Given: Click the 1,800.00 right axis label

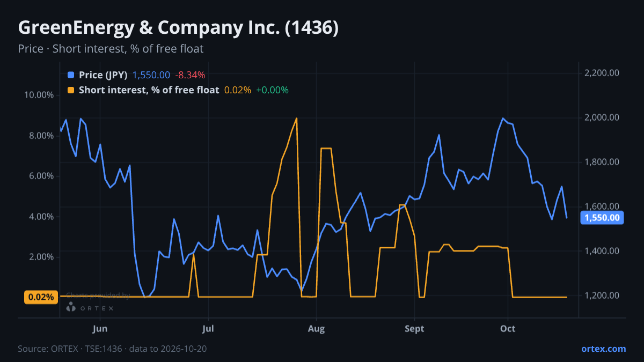Looking at the screenshot, I should click(x=602, y=162).
